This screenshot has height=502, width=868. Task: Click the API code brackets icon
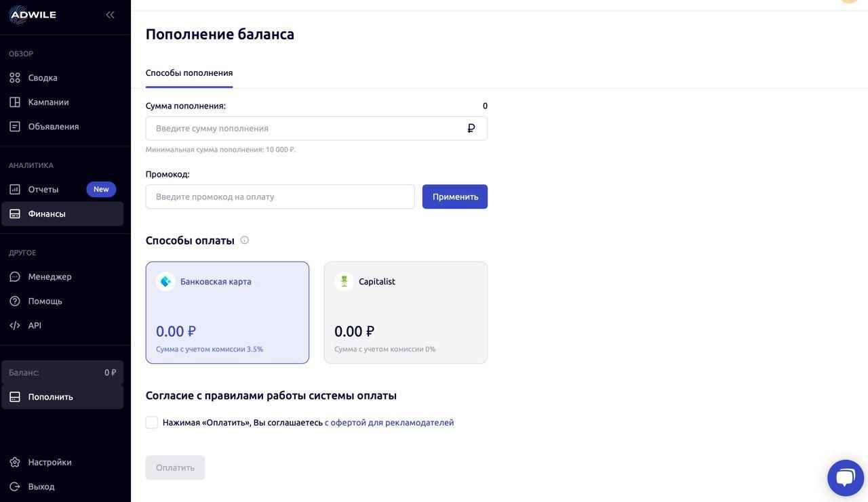[x=15, y=326]
